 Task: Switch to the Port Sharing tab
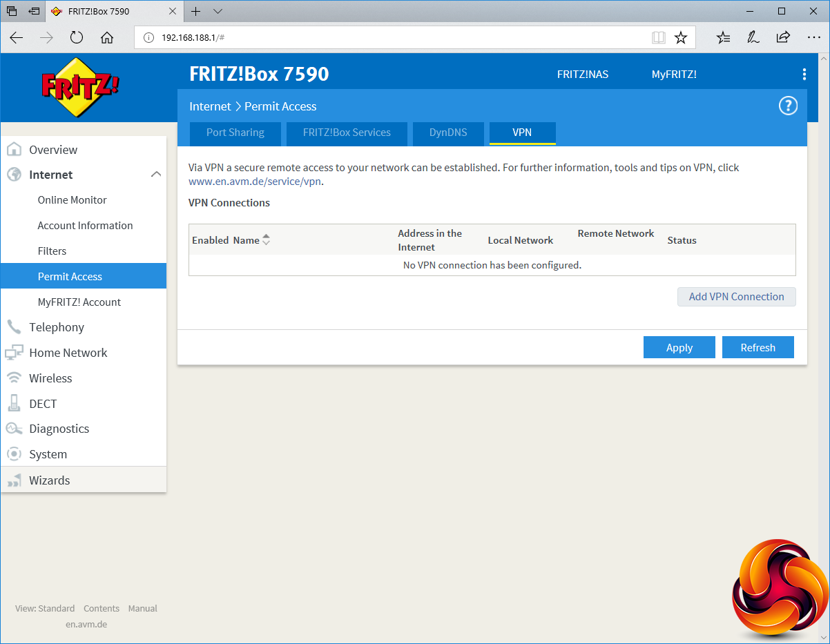[235, 133]
